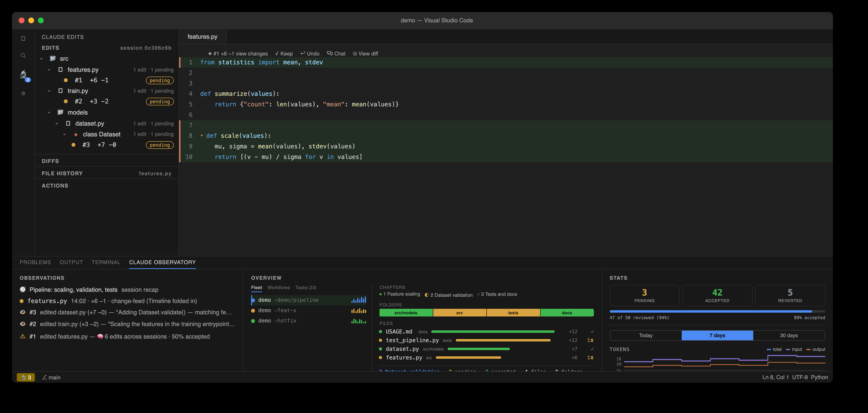Screen dimensions: 868x413
Task: Click the compass icon of the session recap
Action: (x=23, y=289)
